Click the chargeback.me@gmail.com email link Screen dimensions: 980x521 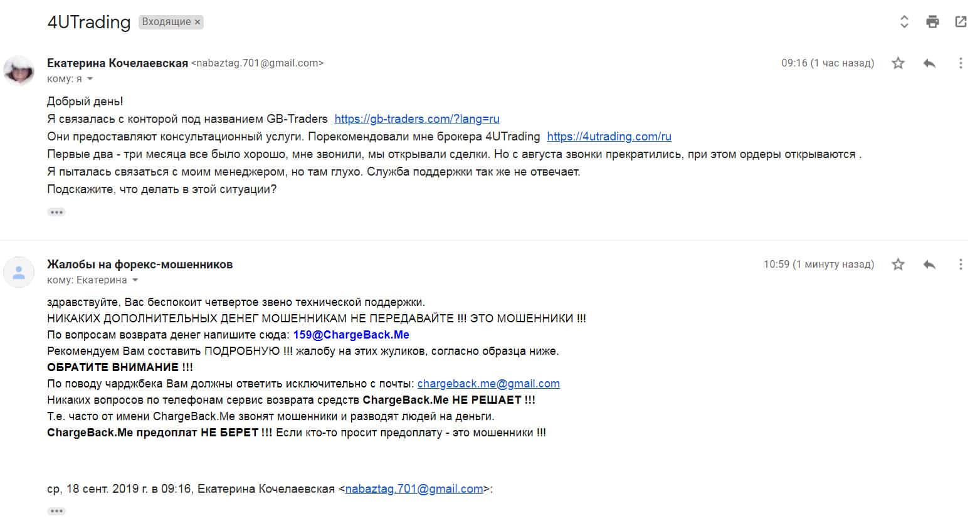coord(488,384)
